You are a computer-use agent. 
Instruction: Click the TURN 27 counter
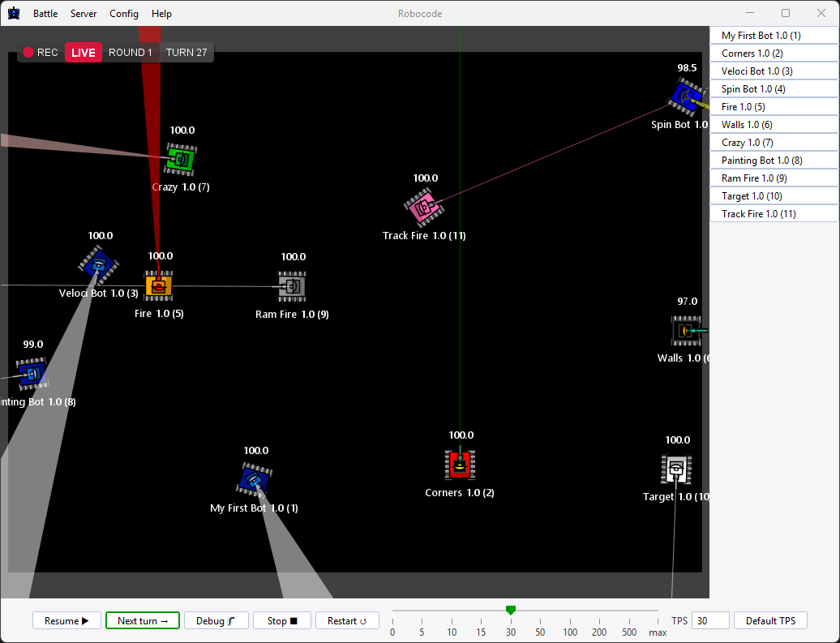[x=186, y=53]
